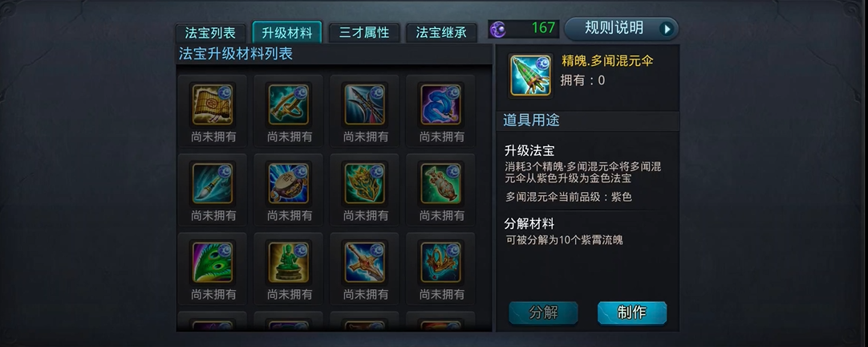
Task: Expand 规则说明 with the arrow button
Action: (667, 29)
